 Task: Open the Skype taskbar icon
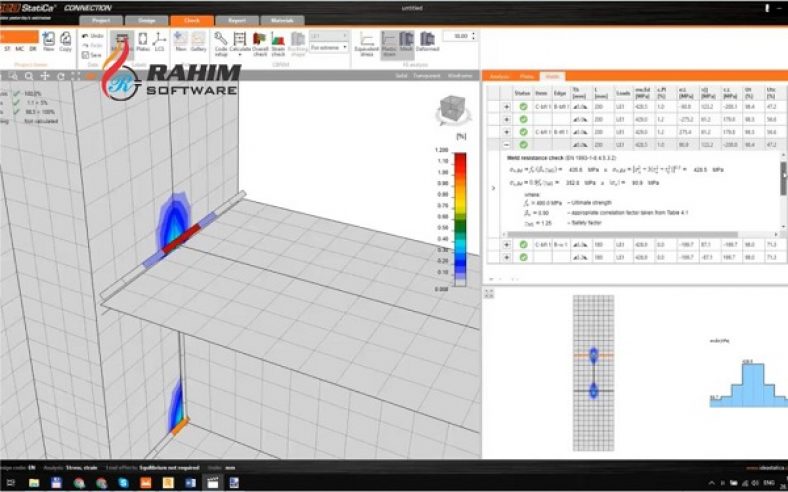123,483
